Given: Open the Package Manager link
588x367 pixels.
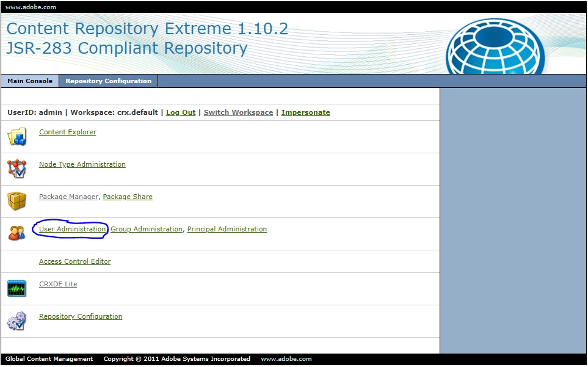Looking at the screenshot, I should pyautogui.click(x=68, y=197).
